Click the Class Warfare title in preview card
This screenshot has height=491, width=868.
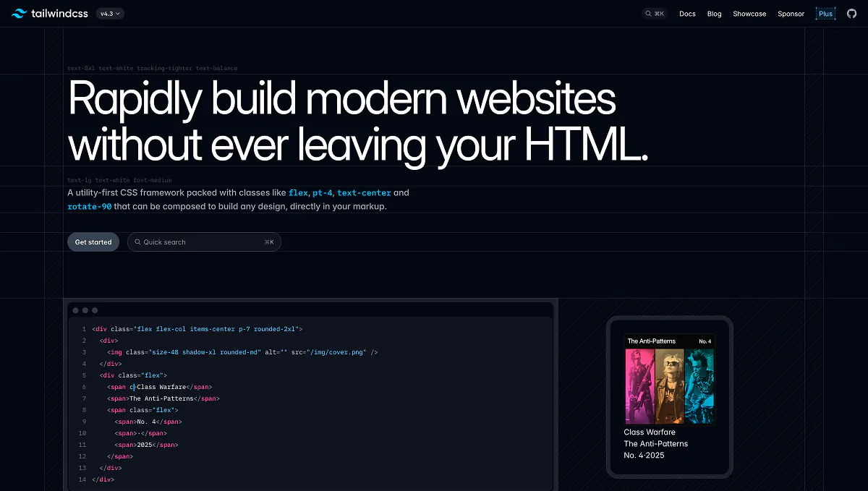[650, 432]
